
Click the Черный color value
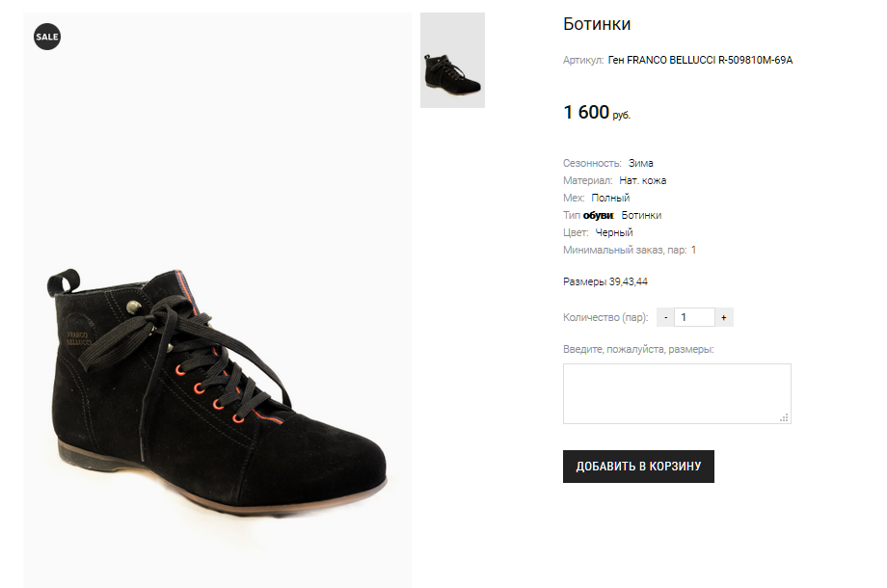tap(614, 232)
